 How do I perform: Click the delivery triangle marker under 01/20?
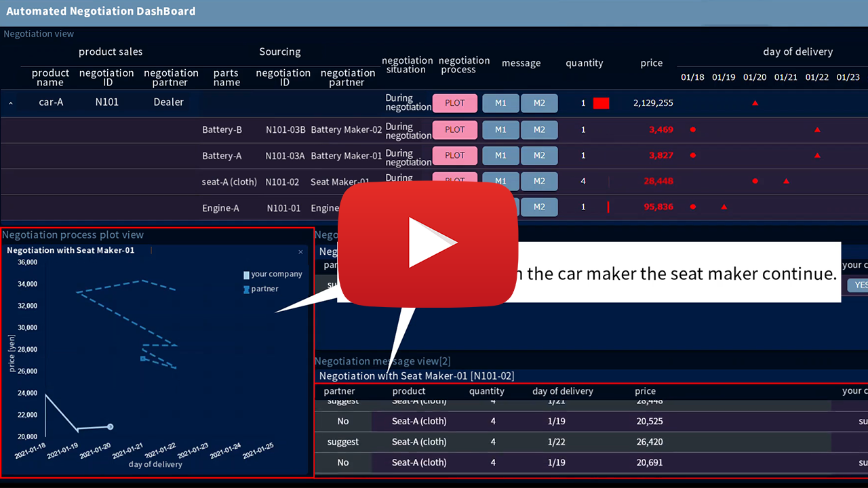(755, 102)
